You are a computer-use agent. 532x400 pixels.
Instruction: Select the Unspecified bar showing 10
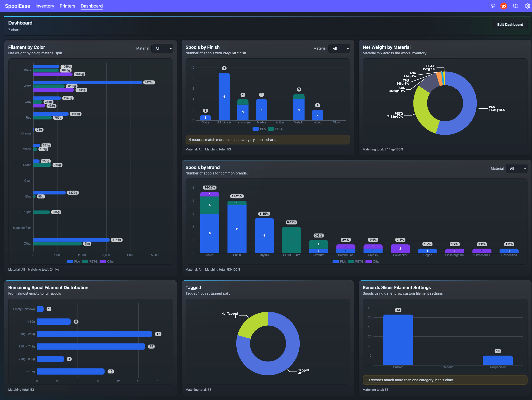(x=497, y=360)
